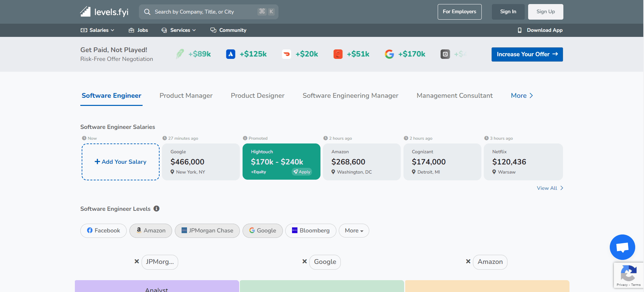Screen dimensions: 644x292
Task: Click the green feather company icon
Action: coord(180,54)
